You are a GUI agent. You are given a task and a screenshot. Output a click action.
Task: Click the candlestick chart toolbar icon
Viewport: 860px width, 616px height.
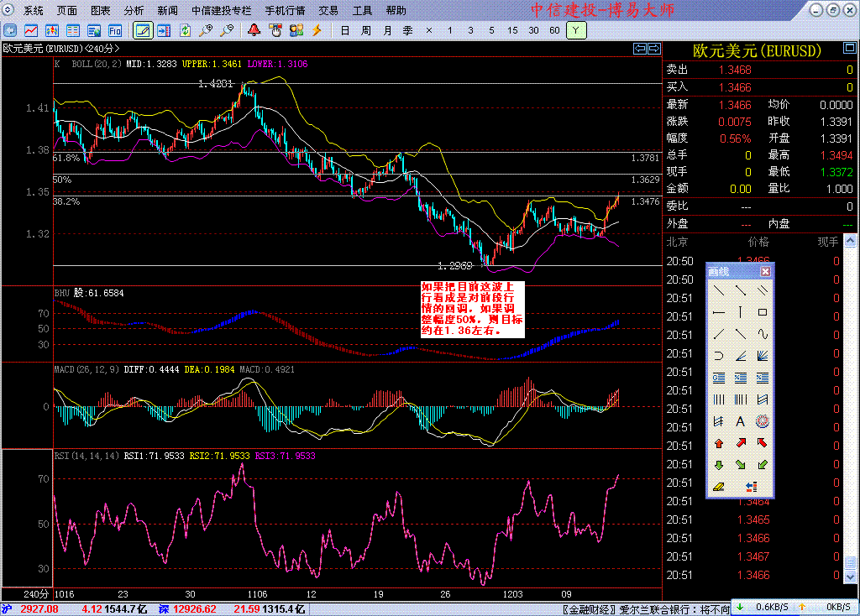pos(52,31)
